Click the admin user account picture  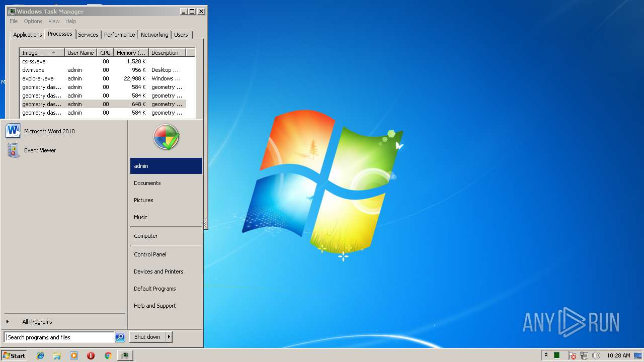point(166,137)
